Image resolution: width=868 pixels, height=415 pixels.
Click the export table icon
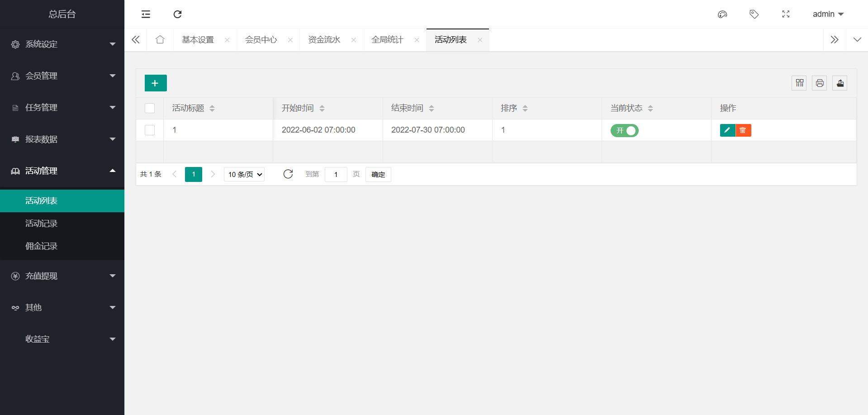pyautogui.click(x=840, y=83)
